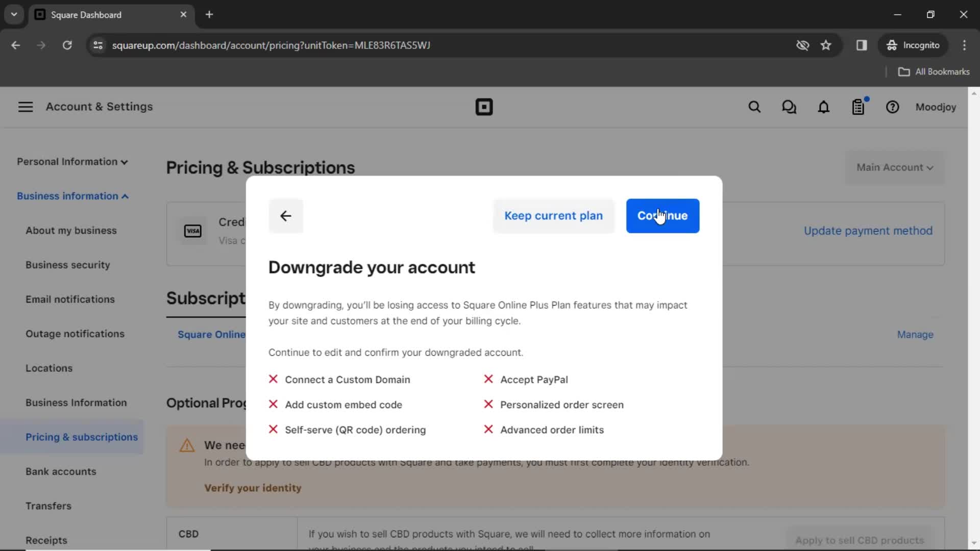The width and height of the screenshot is (980, 551).
Task: Open the search icon in top navigation
Action: click(754, 107)
